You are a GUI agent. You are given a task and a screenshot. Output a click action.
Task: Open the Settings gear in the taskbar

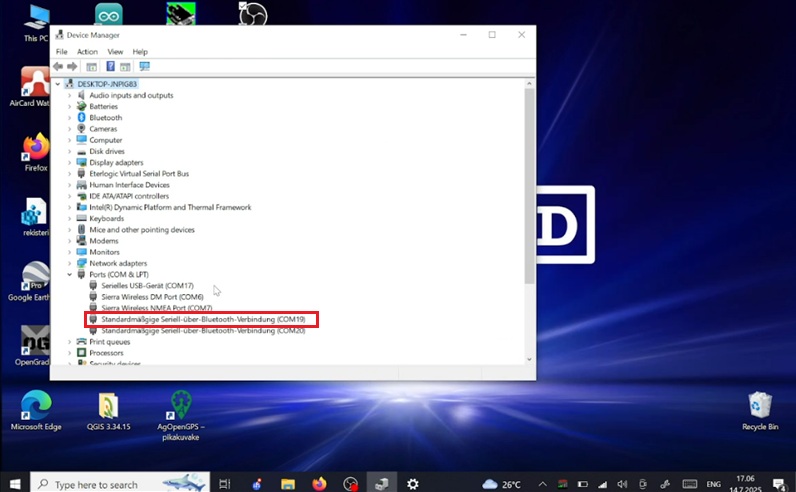(x=412, y=484)
